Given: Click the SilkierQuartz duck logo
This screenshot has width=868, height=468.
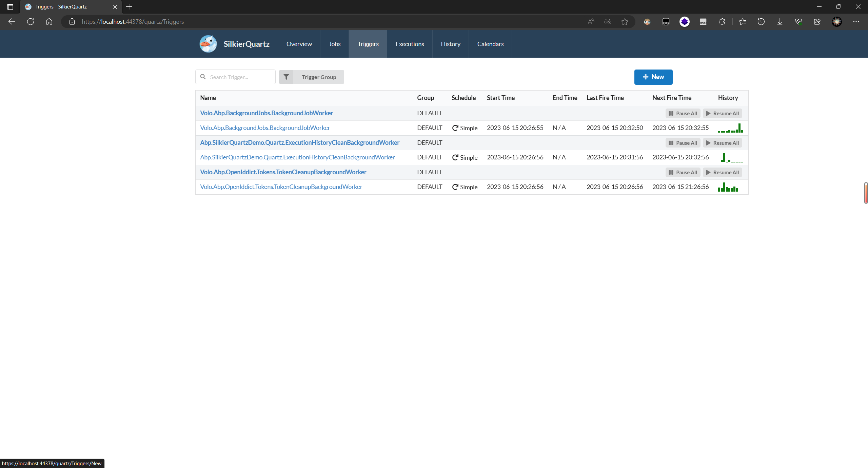Looking at the screenshot, I should [x=208, y=44].
